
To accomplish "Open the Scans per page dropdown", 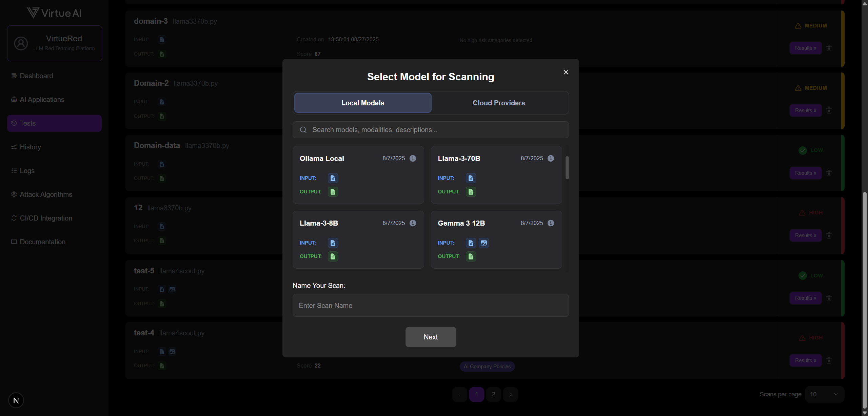I will coord(825,394).
